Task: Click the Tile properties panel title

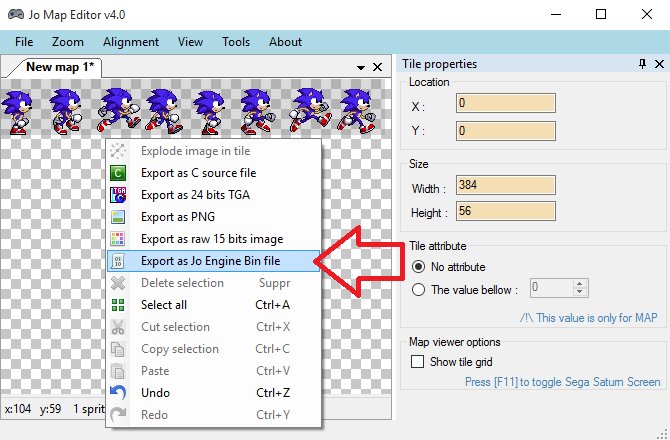Action: click(x=439, y=64)
